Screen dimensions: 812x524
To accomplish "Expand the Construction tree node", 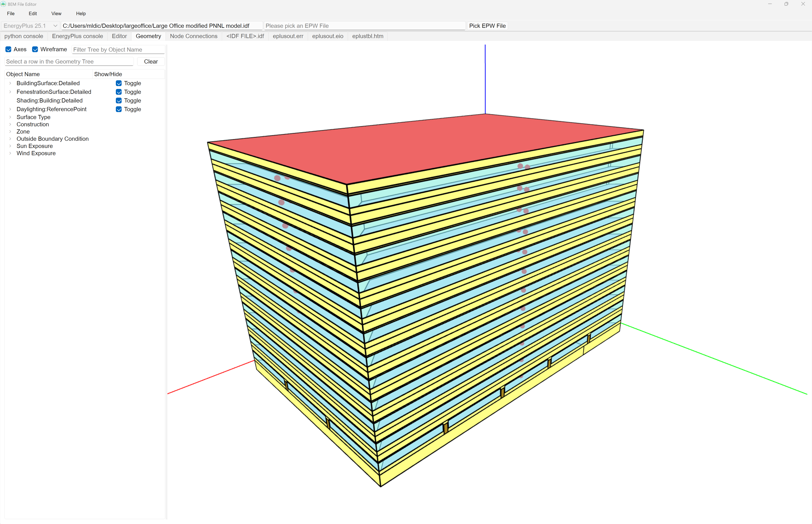I will [x=10, y=124].
